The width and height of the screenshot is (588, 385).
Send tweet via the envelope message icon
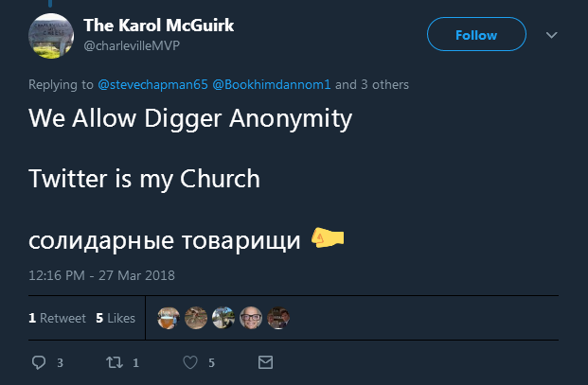pos(265,362)
